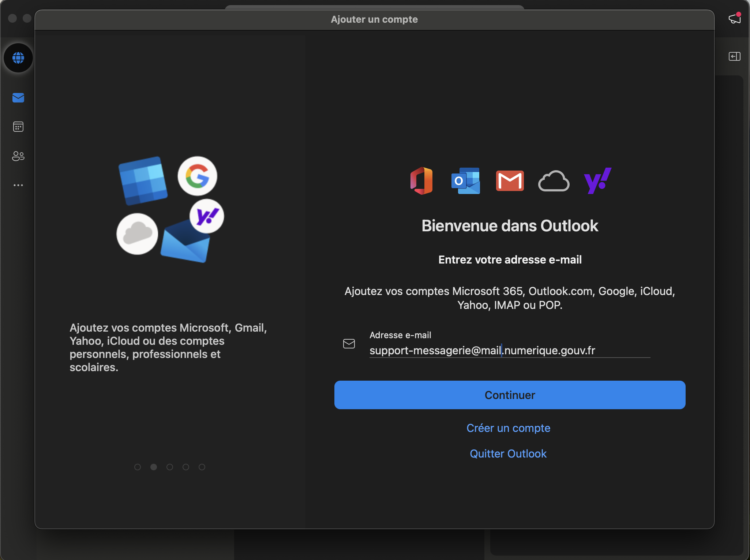Click the Gmail logo icon
Viewport: 750px width, 560px height.
(510, 181)
